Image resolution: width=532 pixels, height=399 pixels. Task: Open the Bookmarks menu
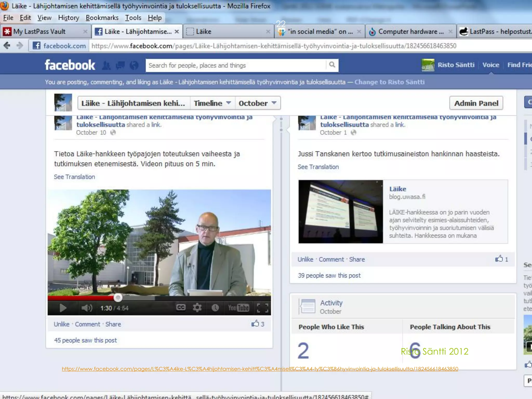pyautogui.click(x=102, y=18)
